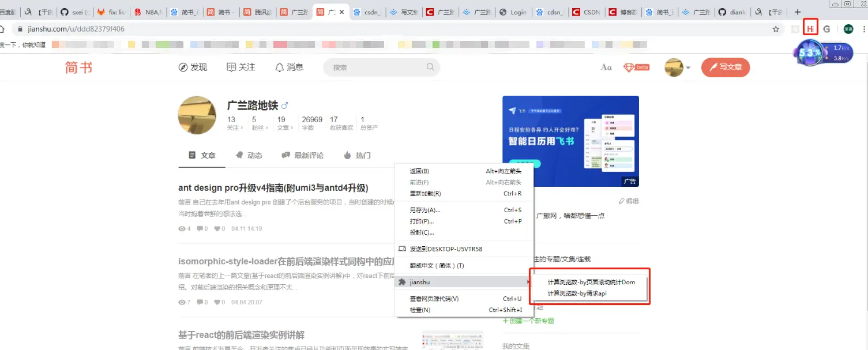Screen dimensions: 868x350
Task: Switch to the 文章 tab
Action: coord(202,156)
